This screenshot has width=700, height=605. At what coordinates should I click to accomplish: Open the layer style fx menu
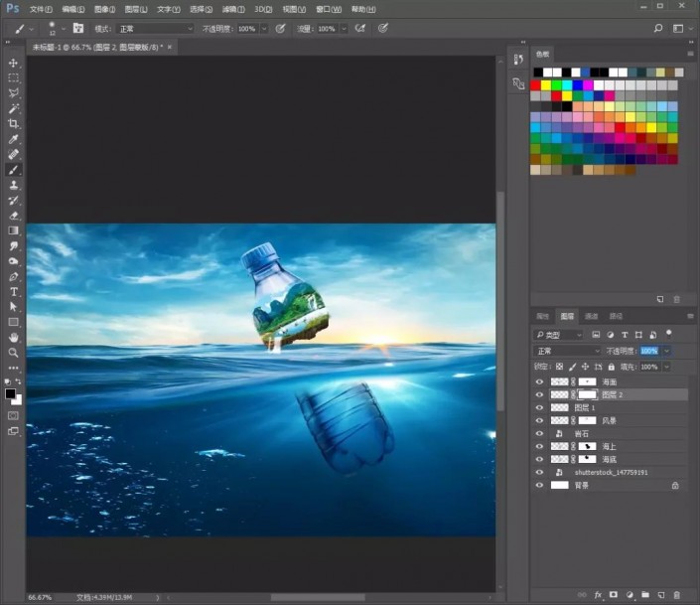[x=598, y=595]
